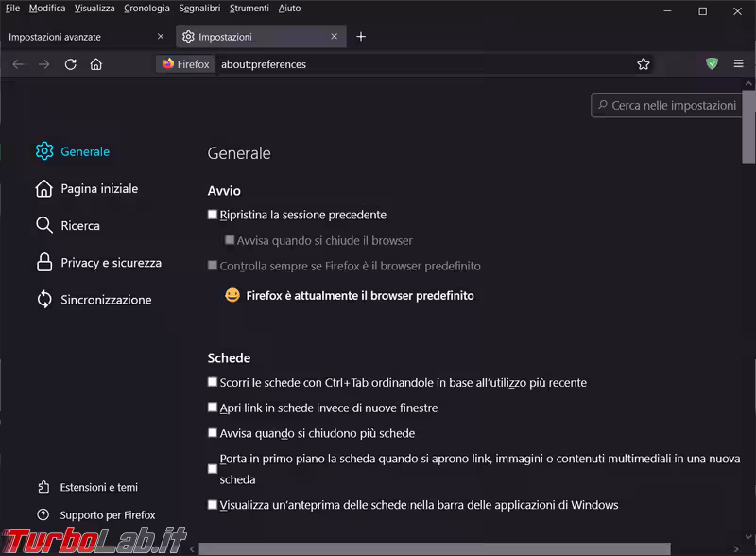Close the Impostazioni tab
This screenshot has height=556, width=756.
tap(335, 37)
